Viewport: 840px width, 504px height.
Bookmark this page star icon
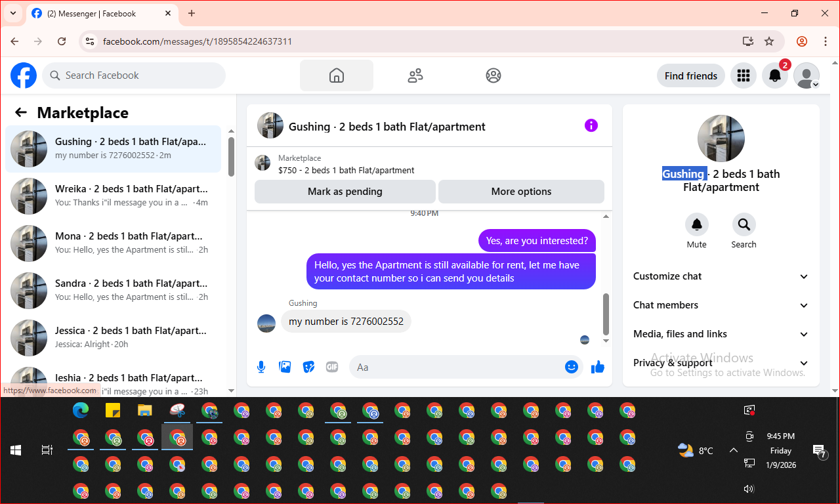coord(769,41)
